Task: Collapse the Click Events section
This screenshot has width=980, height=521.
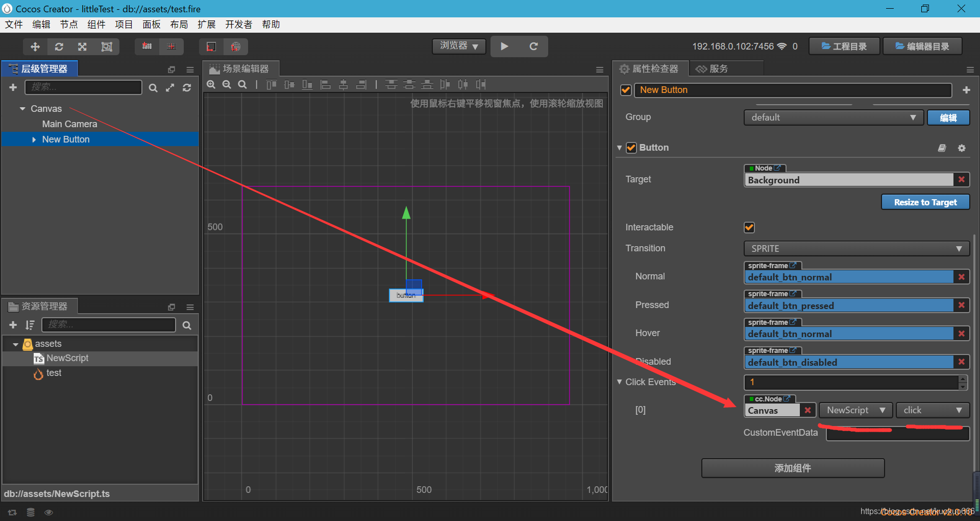Action: (x=619, y=382)
